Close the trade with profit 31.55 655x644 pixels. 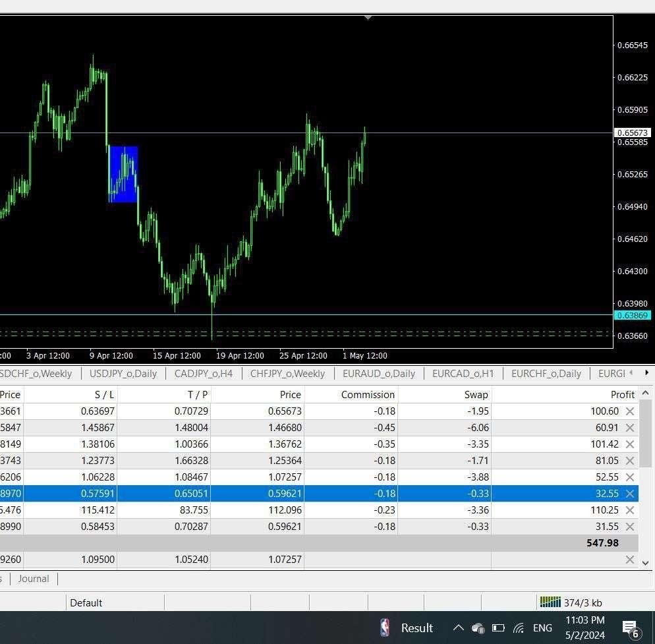pyautogui.click(x=630, y=527)
